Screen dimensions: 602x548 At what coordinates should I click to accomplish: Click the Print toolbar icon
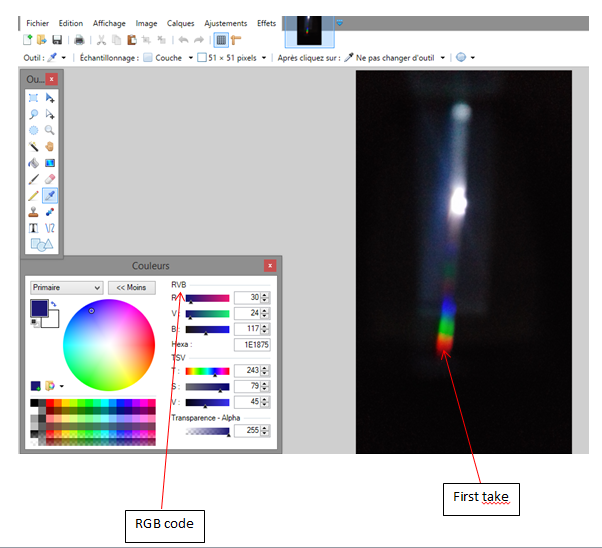(79, 40)
